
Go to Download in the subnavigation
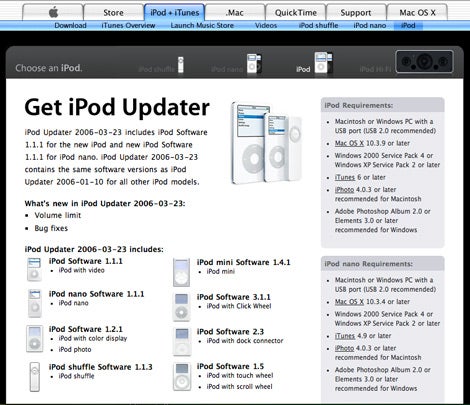pos(70,25)
